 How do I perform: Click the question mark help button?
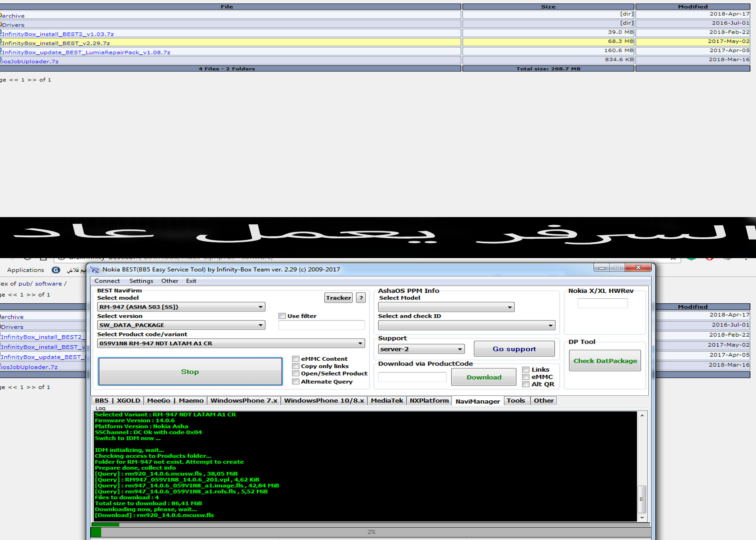[x=361, y=298]
